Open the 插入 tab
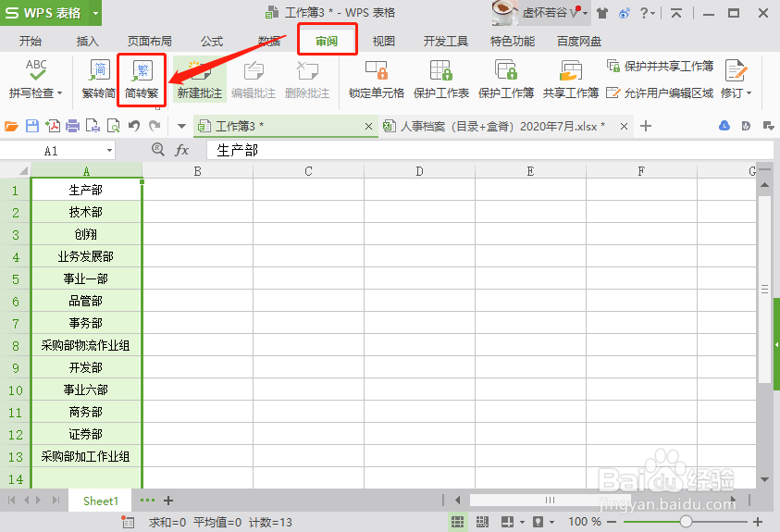This screenshot has width=780, height=532. (x=88, y=42)
